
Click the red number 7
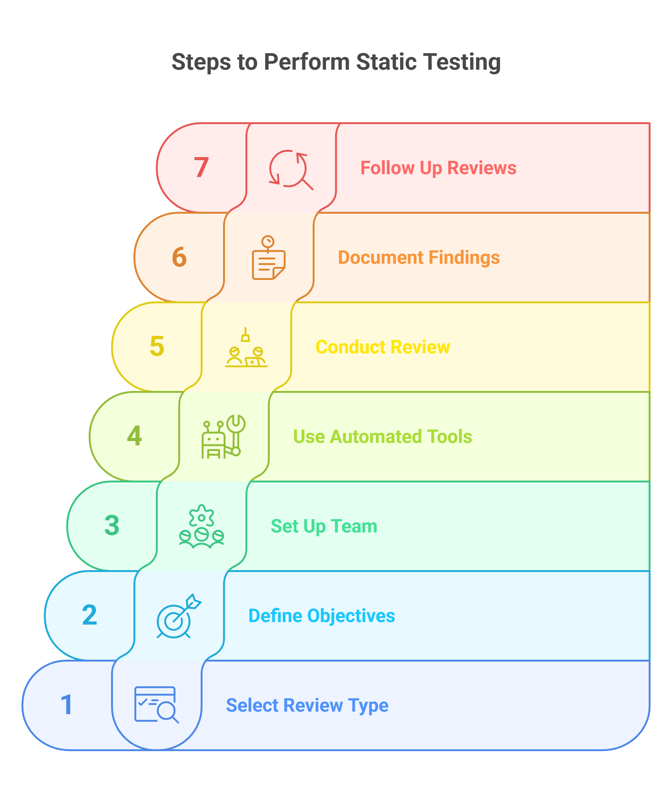point(201,168)
